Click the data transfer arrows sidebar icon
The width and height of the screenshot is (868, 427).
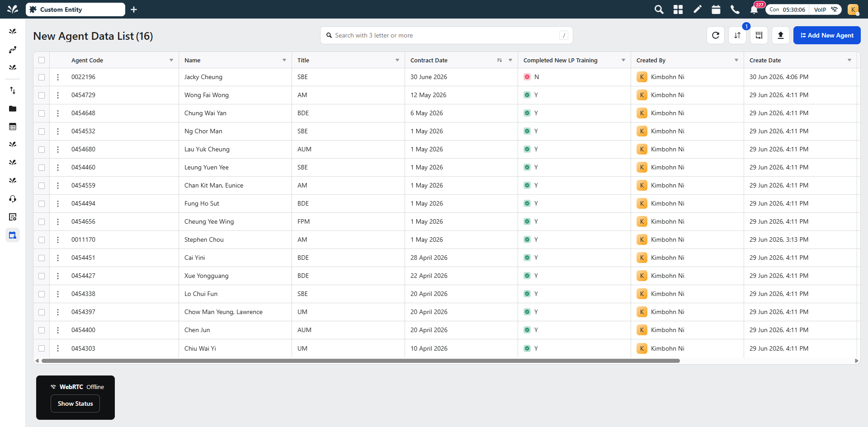13,90
